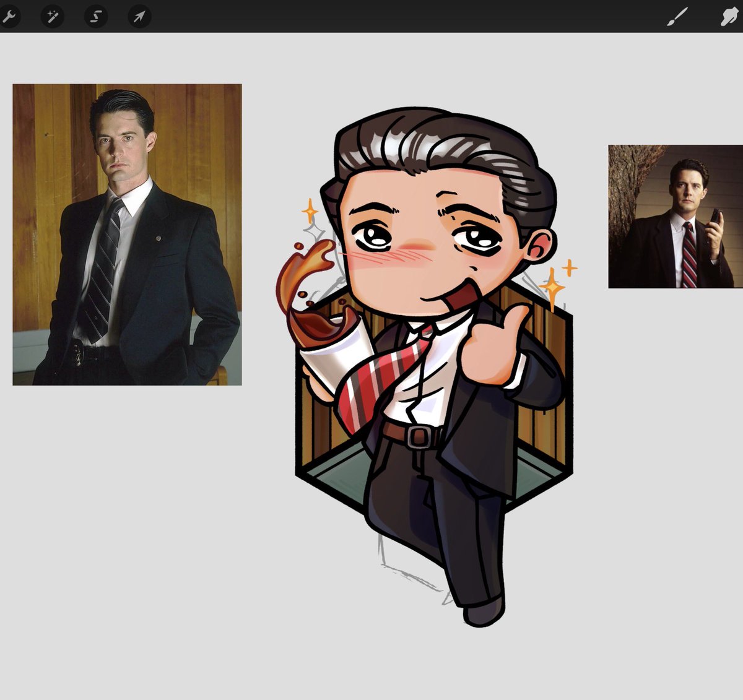The width and height of the screenshot is (743, 700).
Task: Tap the chibi character's thumbs-up hand
Action: (493, 347)
